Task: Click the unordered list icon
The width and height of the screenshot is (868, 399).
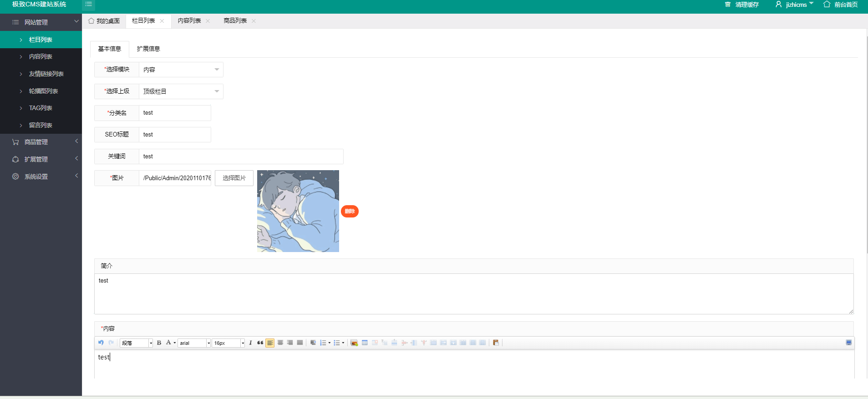Action: (337, 343)
